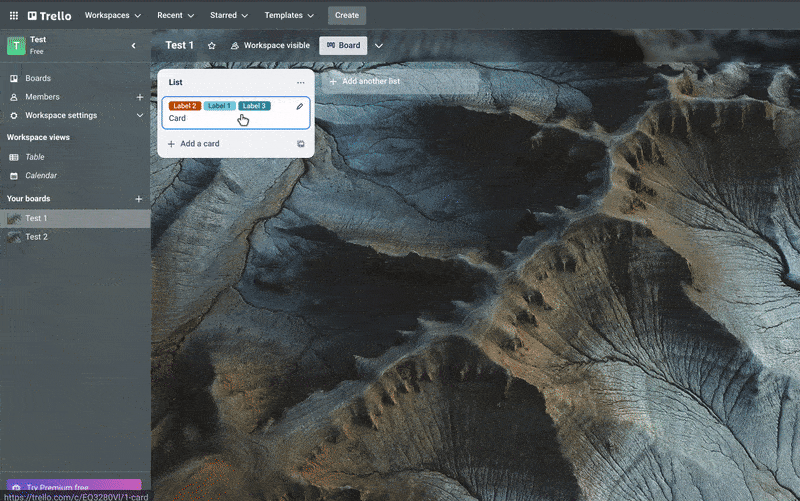Screen dimensions: 800x501
Task: Edit the card with the pencil icon
Action: pos(299,106)
